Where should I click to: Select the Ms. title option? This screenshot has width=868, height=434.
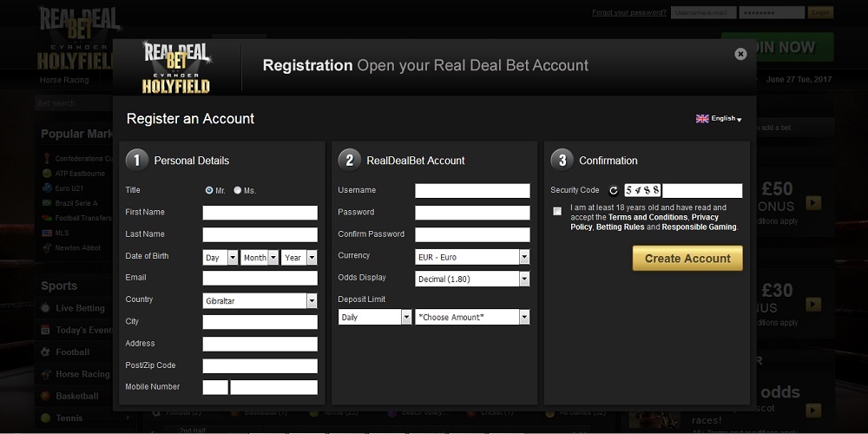pos(238,190)
